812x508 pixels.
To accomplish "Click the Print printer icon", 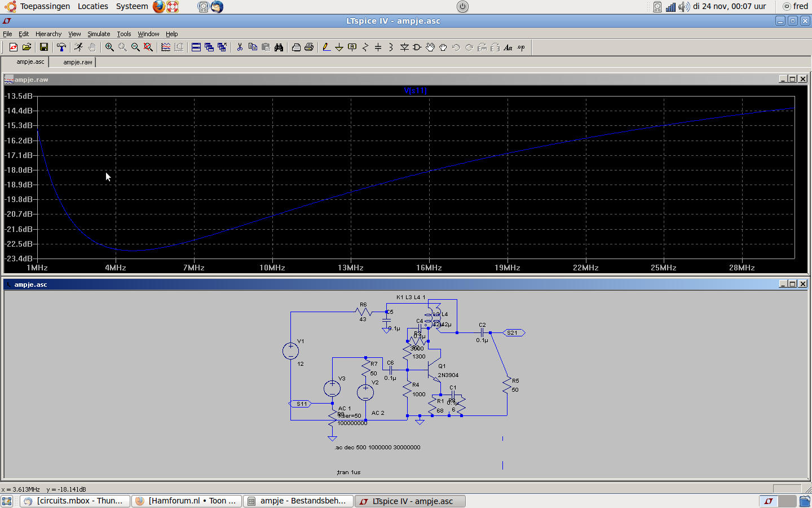I will (309, 47).
